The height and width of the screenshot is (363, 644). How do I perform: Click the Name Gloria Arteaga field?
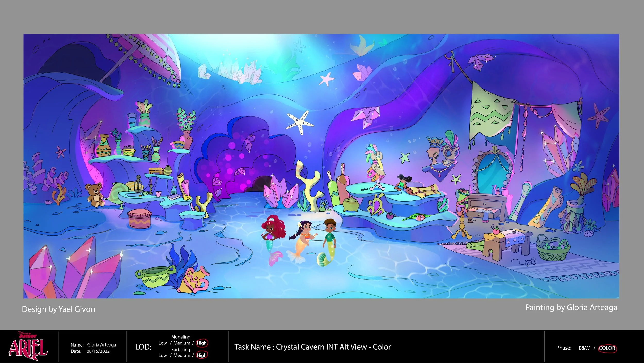tap(101, 345)
